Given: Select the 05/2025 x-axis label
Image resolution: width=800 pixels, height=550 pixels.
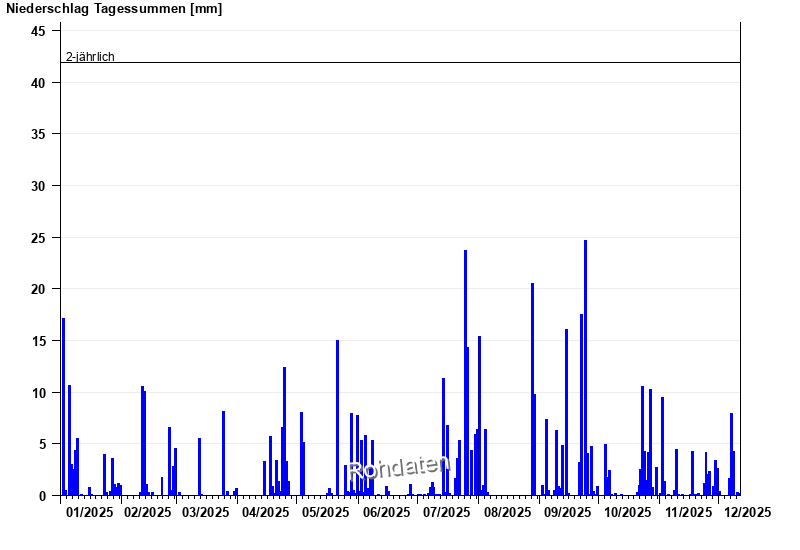Looking at the screenshot, I should (x=326, y=512).
